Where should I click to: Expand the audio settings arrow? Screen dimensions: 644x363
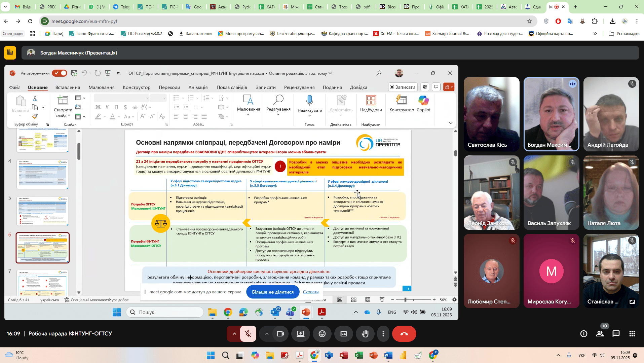234,334
